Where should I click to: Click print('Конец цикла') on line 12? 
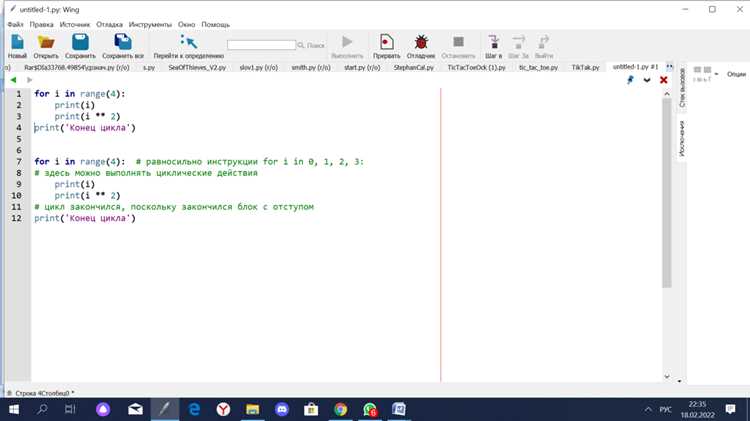[85, 218]
